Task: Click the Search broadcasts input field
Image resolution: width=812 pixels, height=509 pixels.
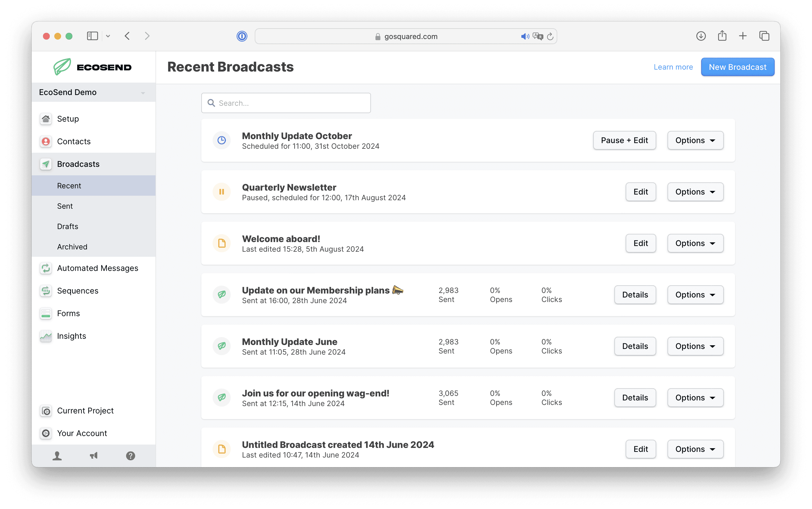Action: (286, 103)
